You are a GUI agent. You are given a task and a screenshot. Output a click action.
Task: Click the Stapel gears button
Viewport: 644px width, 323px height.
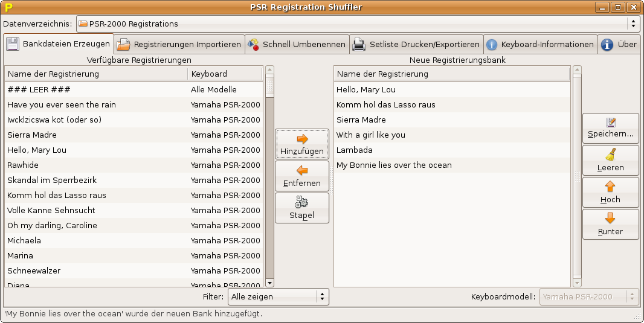pyautogui.click(x=302, y=208)
